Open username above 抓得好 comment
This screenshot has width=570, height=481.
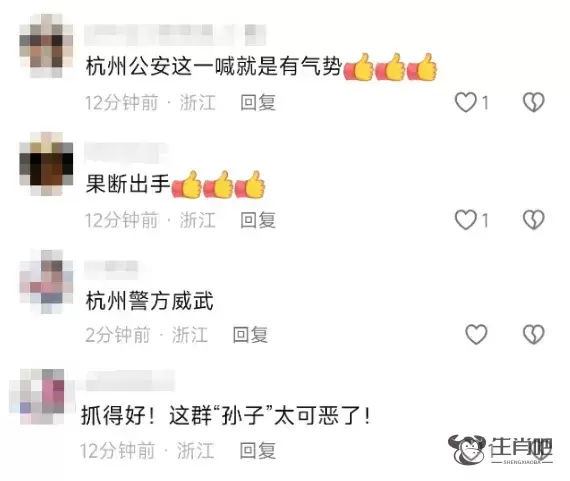tap(129, 381)
